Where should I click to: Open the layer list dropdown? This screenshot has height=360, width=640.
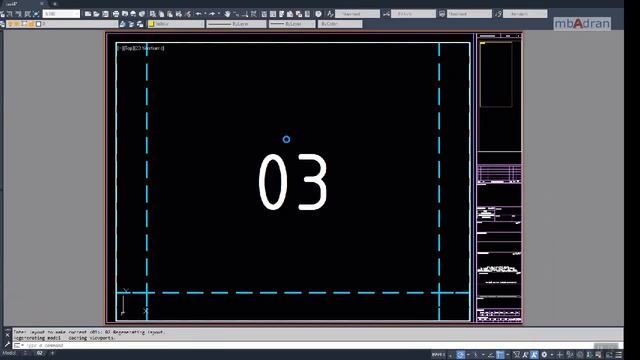[62, 24]
